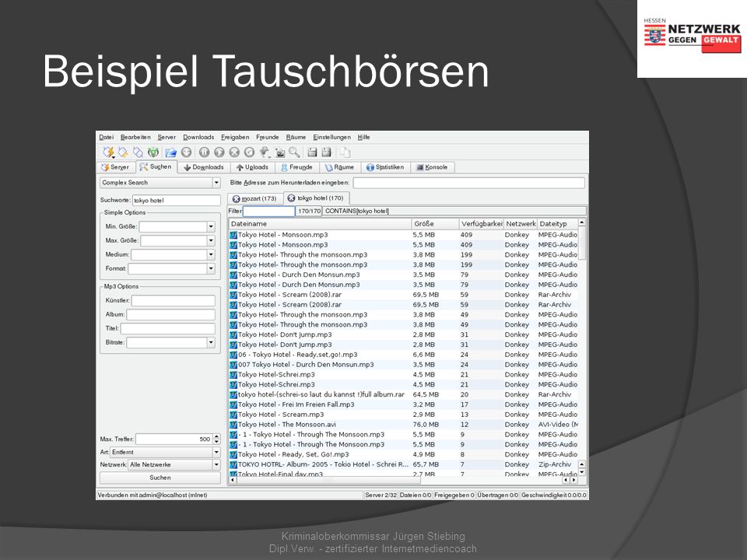Click the file icon of 007 Tokyo Hotel - Durch Den Monsun.mp3
747x560 pixels.
233,365
